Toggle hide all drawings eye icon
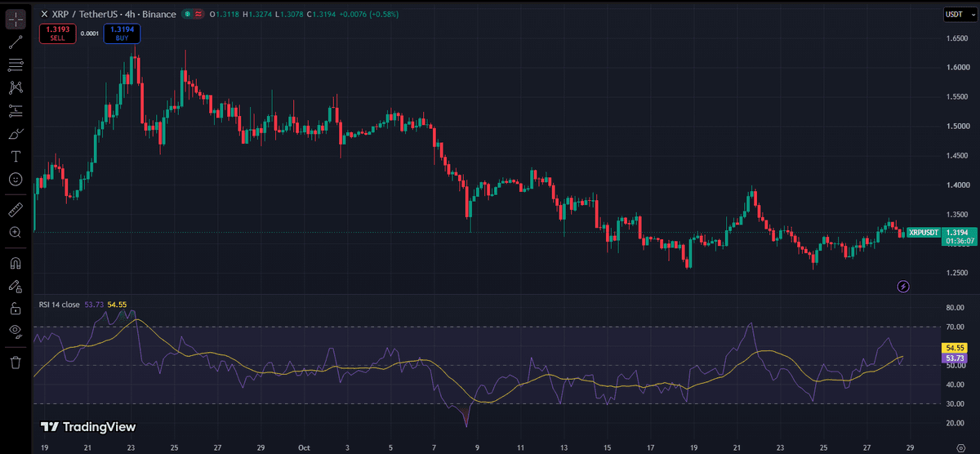Viewport: 980px width, 454px height. [16, 331]
